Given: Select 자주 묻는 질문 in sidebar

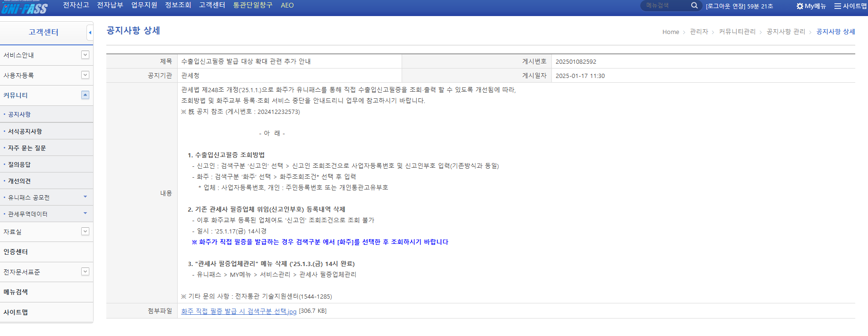Looking at the screenshot, I should coord(27,148).
